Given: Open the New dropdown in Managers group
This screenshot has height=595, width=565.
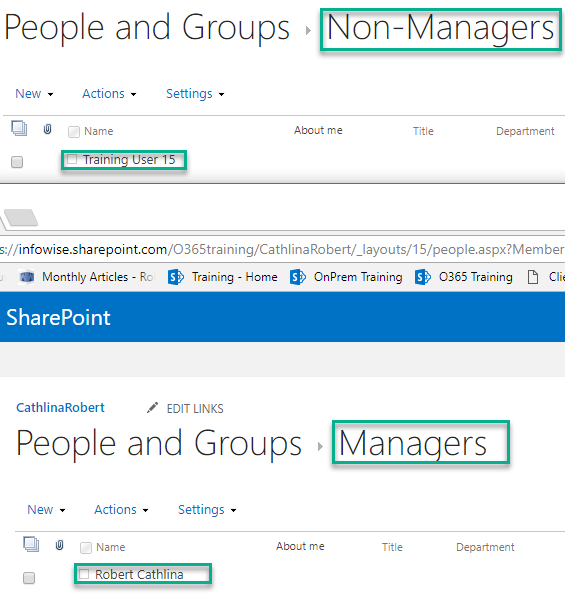Looking at the screenshot, I should 46,509.
